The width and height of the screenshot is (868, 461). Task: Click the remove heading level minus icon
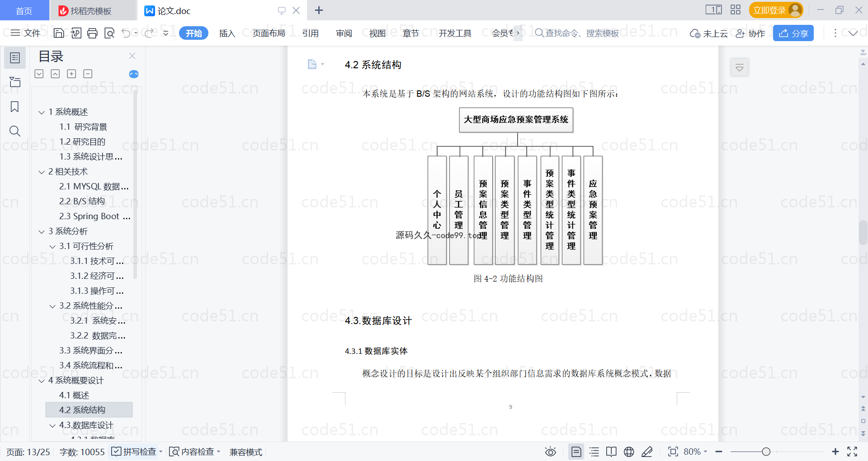pos(88,74)
